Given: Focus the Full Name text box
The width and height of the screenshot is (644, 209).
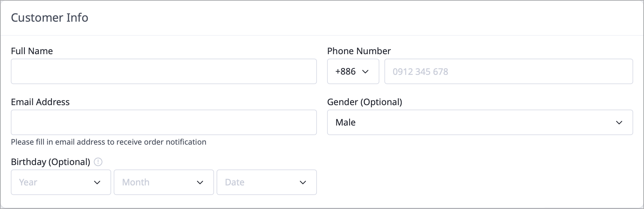Looking at the screenshot, I should (x=164, y=71).
